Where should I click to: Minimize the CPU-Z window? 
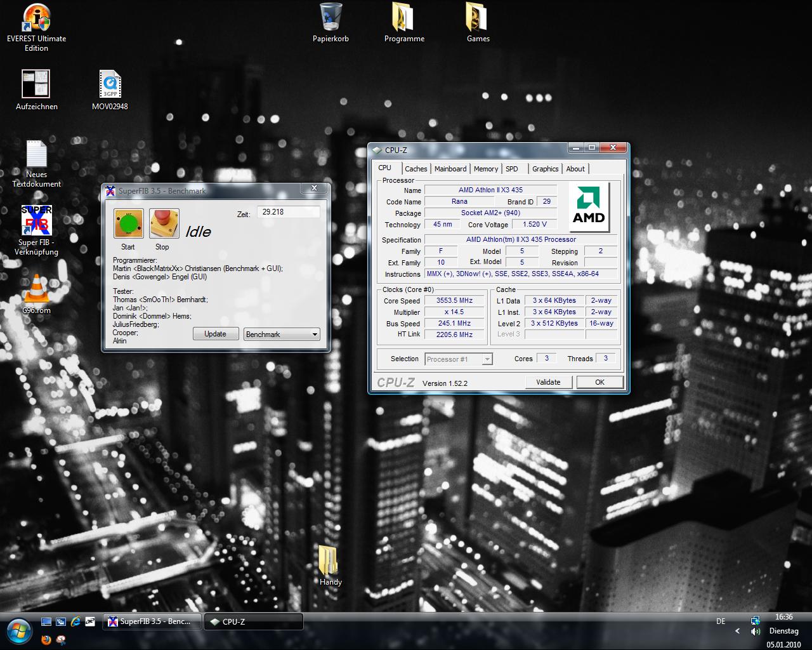pos(575,147)
